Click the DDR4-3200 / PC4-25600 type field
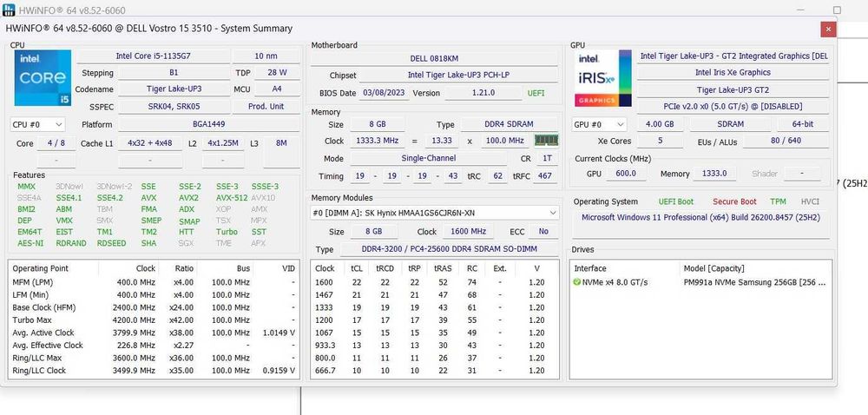The image size is (868, 415). (449, 249)
